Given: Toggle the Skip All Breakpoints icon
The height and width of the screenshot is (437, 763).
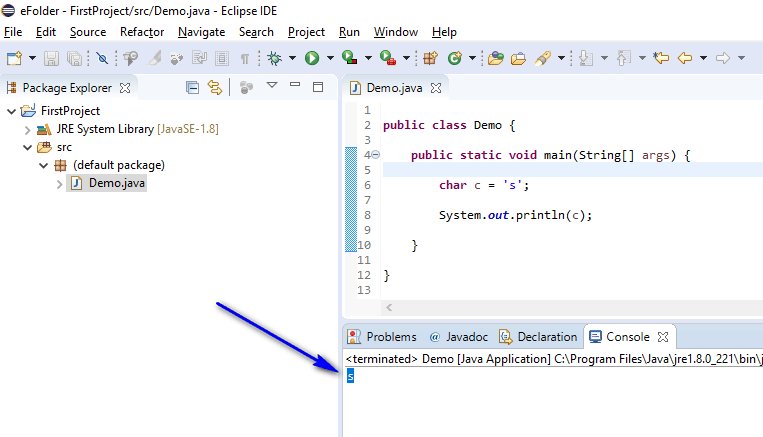Looking at the screenshot, I should pyautogui.click(x=102, y=58).
